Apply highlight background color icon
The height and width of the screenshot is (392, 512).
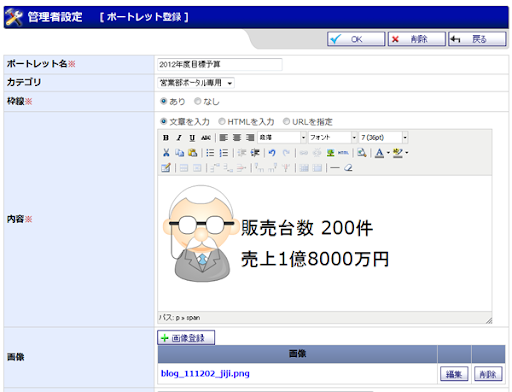tap(397, 153)
